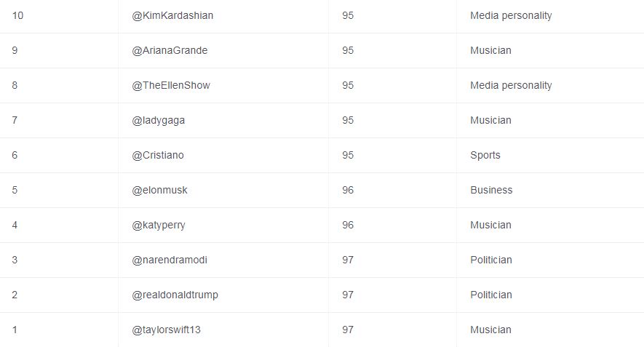
Task: Select rank number 1 cell
Action: click(x=15, y=330)
